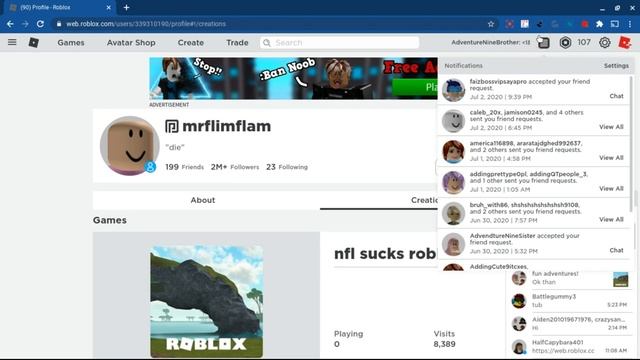Chat with AdvendtureNineSister
640x360 pixels.
616,250
